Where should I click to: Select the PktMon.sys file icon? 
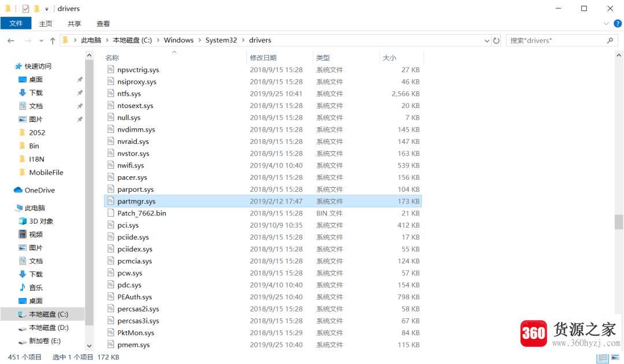(110, 332)
